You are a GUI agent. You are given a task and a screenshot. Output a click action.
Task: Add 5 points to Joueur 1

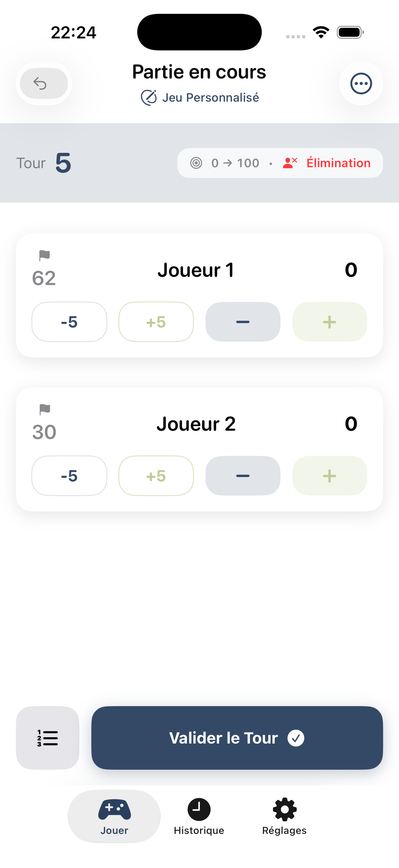[x=156, y=322]
